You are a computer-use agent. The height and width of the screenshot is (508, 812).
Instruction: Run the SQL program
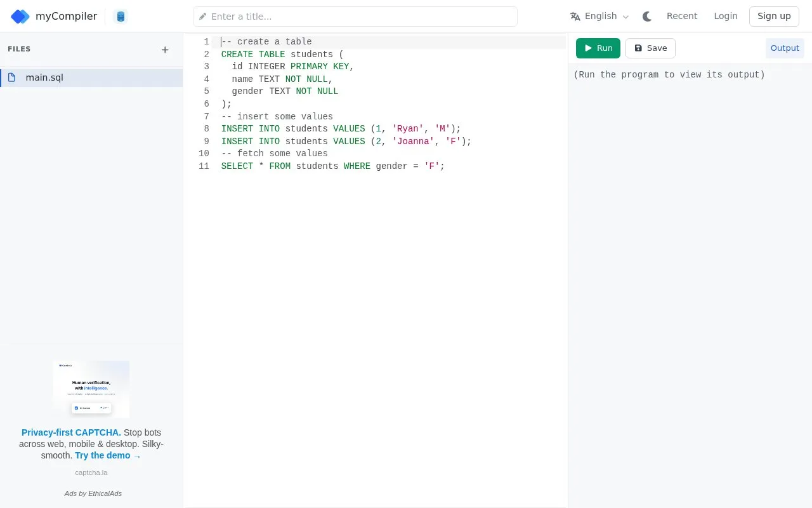point(598,48)
